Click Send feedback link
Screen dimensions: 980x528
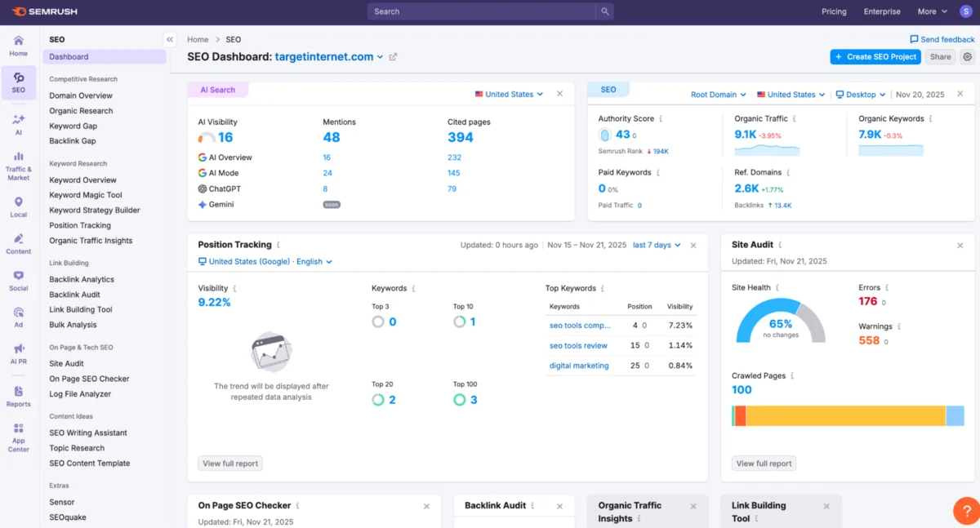(x=942, y=39)
